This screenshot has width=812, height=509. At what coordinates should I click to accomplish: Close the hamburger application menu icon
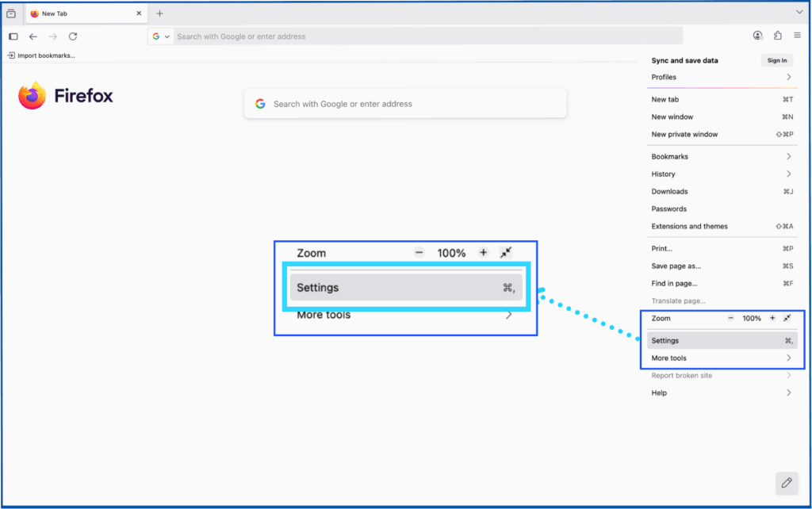click(797, 36)
